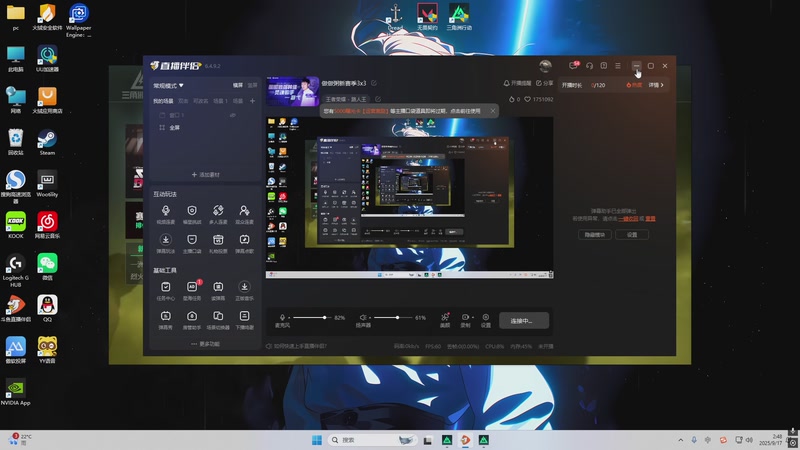Click 添加素材 to add a source
The image size is (800, 450).
point(206,174)
